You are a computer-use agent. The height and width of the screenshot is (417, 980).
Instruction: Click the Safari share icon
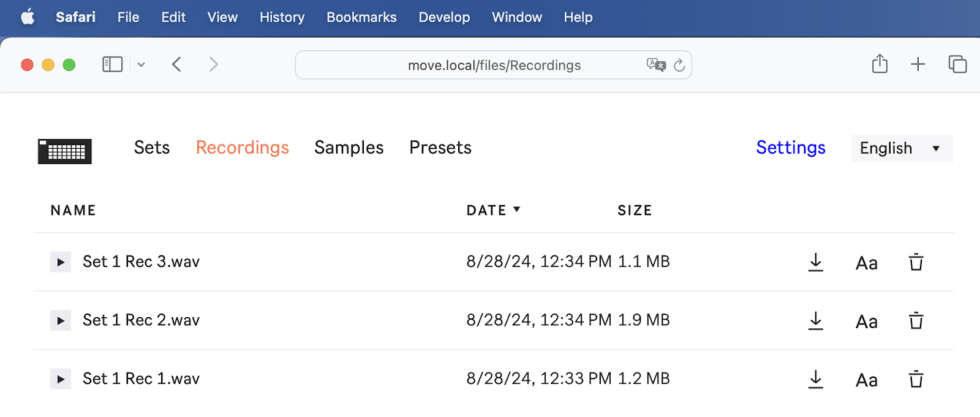point(880,64)
